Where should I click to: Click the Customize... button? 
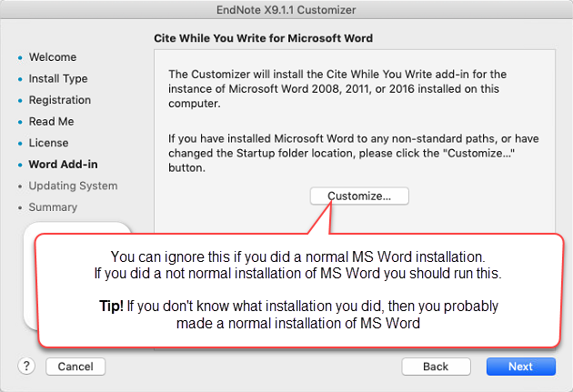tap(359, 196)
